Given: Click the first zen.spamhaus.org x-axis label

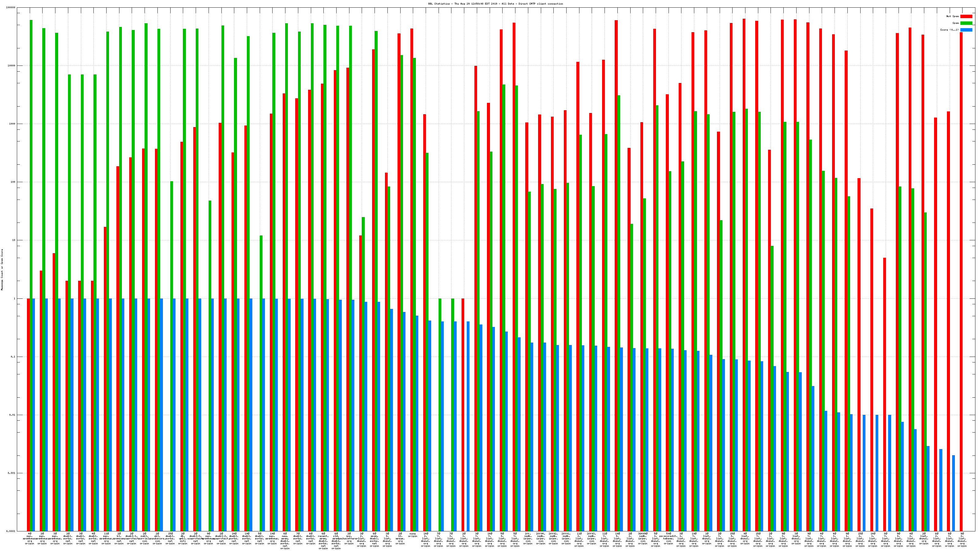Looking at the screenshot, I should pyautogui.click(x=30, y=538).
